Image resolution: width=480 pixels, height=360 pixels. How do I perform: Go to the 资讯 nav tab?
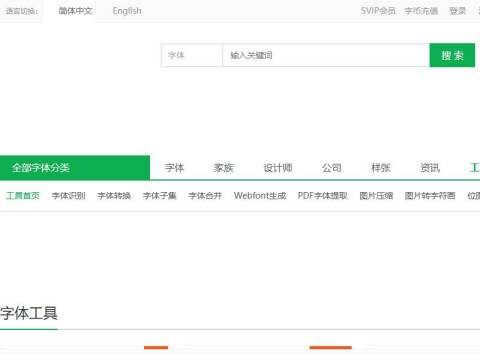click(430, 168)
